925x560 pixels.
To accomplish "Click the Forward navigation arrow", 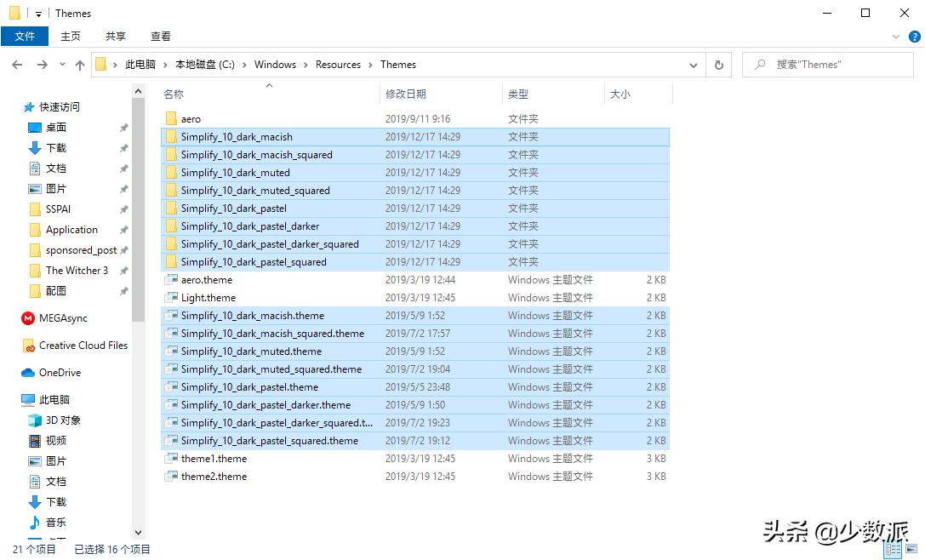I will point(41,65).
